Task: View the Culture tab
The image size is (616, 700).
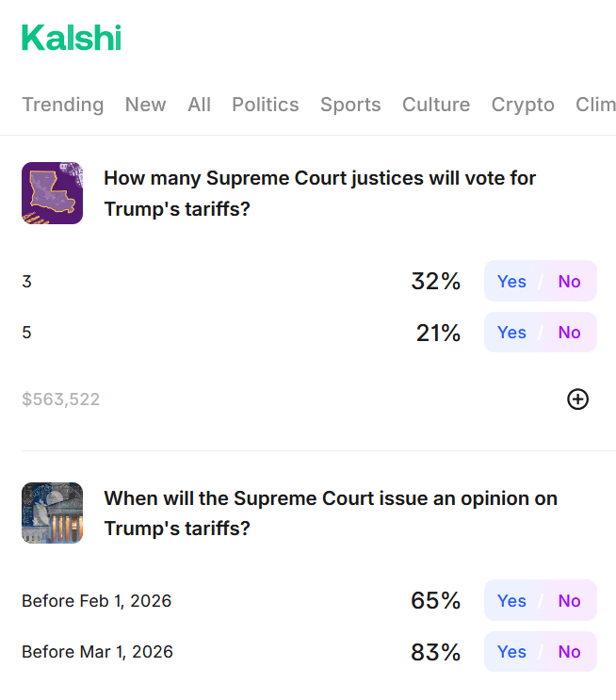Action: pos(436,105)
